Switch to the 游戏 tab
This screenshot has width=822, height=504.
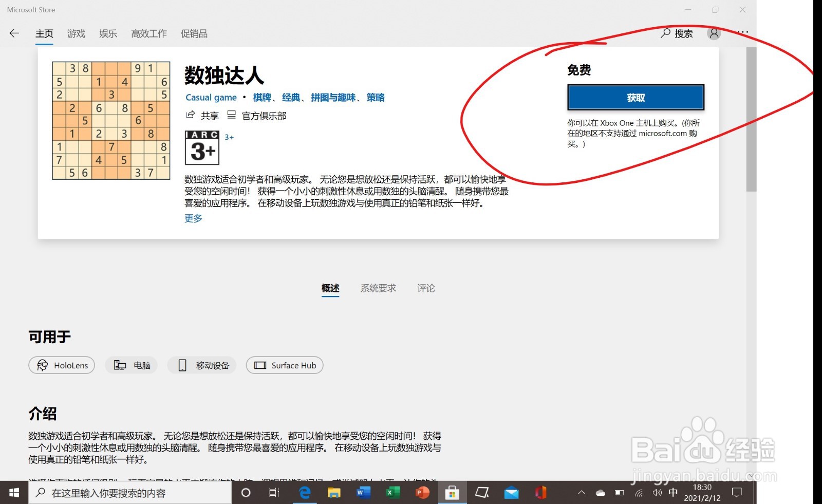pyautogui.click(x=76, y=33)
